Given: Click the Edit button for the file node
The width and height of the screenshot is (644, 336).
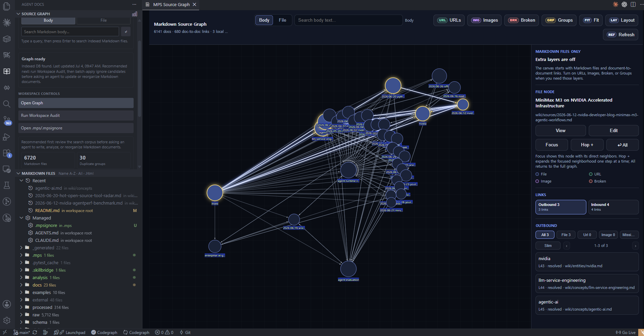Looking at the screenshot, I should (613, 130).
